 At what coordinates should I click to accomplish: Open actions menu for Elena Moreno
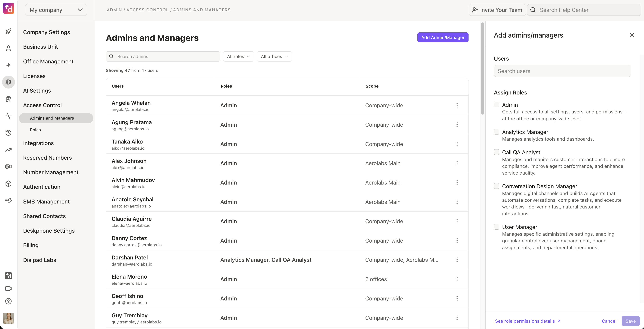tap(457, 279)
